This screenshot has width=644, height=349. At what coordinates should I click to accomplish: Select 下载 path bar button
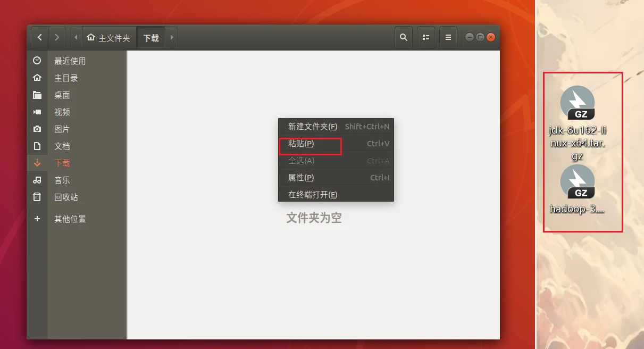(x=151, y=38)
